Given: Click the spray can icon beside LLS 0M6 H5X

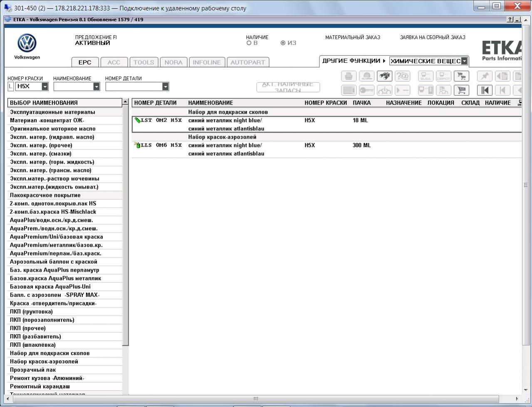Looking at the screenshot, I should [x=137, y=145].
